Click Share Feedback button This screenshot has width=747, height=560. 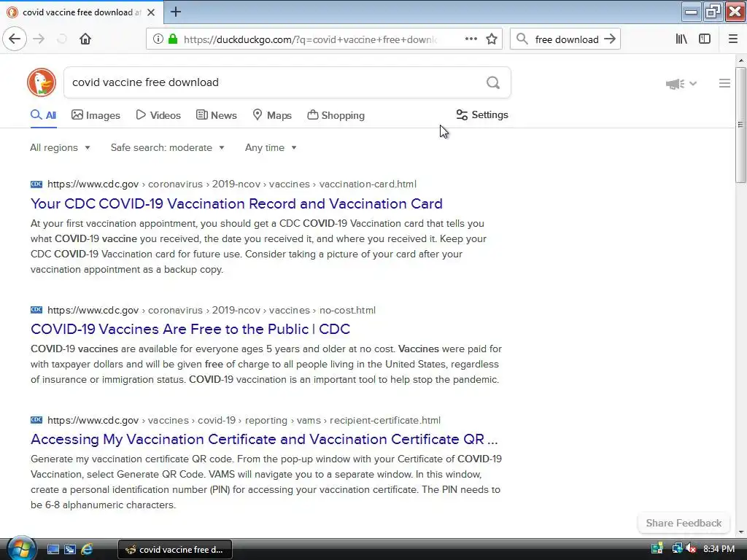click(684, 523)
